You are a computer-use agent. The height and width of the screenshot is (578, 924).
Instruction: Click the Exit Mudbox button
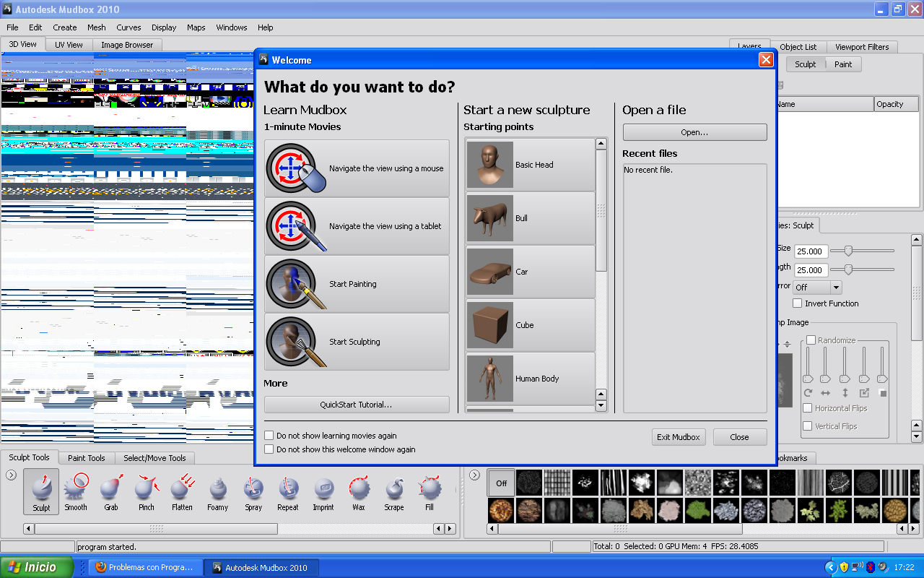pyautogui.click(x=678, y=437)
